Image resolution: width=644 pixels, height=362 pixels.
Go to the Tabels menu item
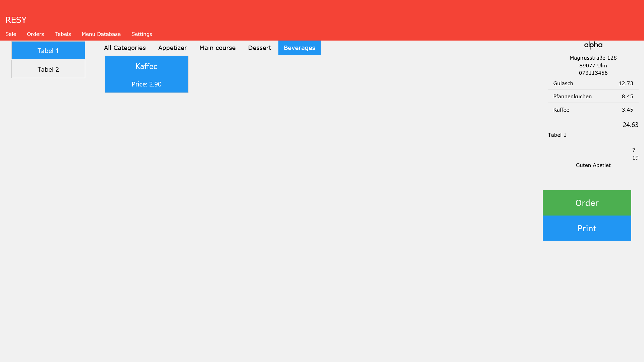point(63,34)
